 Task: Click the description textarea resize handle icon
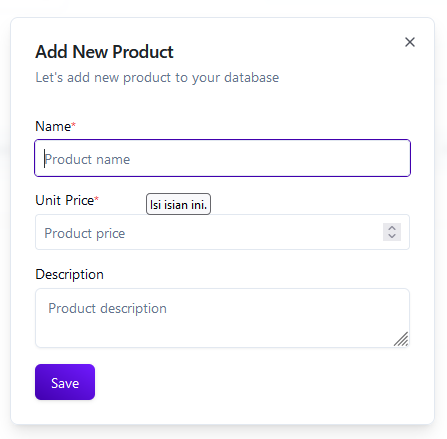[x=401, y=339]
